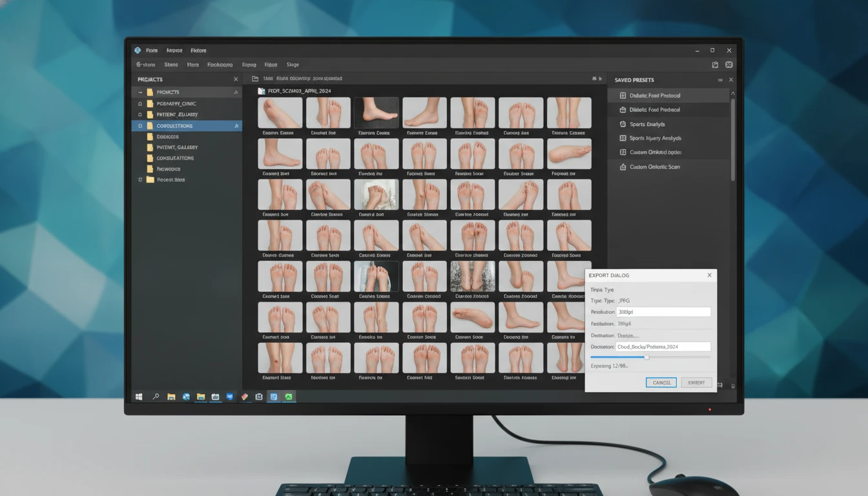Expand the highlighted Consultations folder node

pyautogui.click(x=140, y=126)
